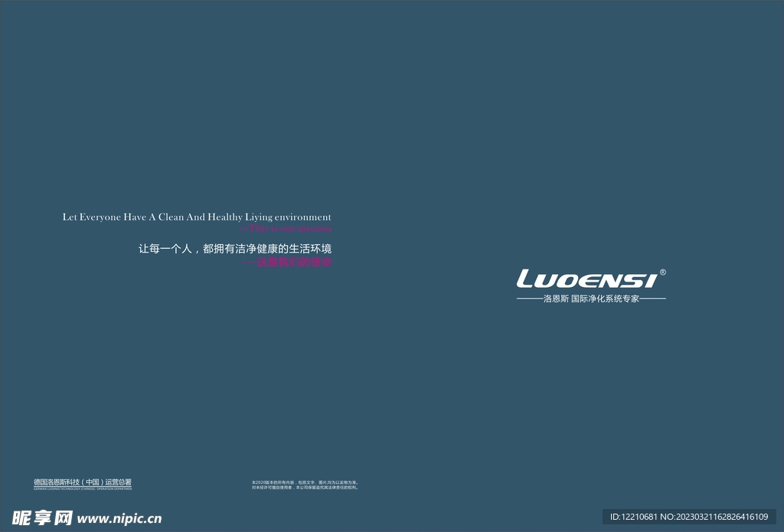Click the registered trademark symbol beside LUOENSI
The height and width of the screenshot is (532, 784).
(x=663, y=272)
